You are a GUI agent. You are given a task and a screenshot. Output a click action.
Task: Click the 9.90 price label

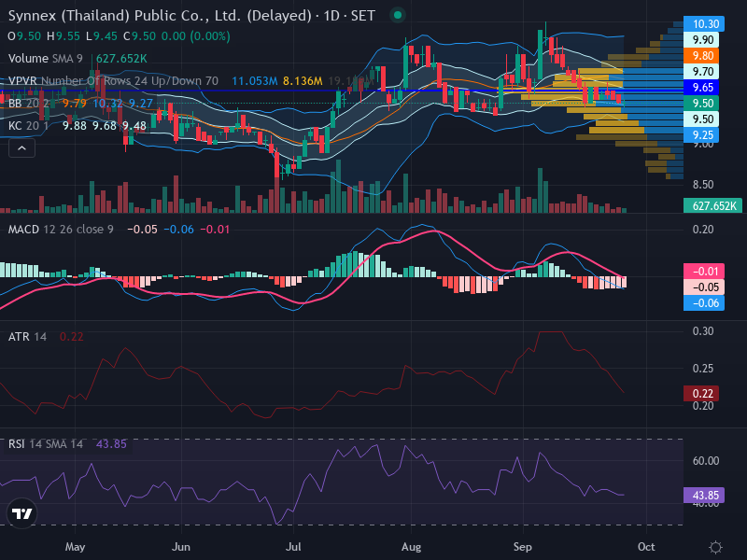click(x=701, y=39)
